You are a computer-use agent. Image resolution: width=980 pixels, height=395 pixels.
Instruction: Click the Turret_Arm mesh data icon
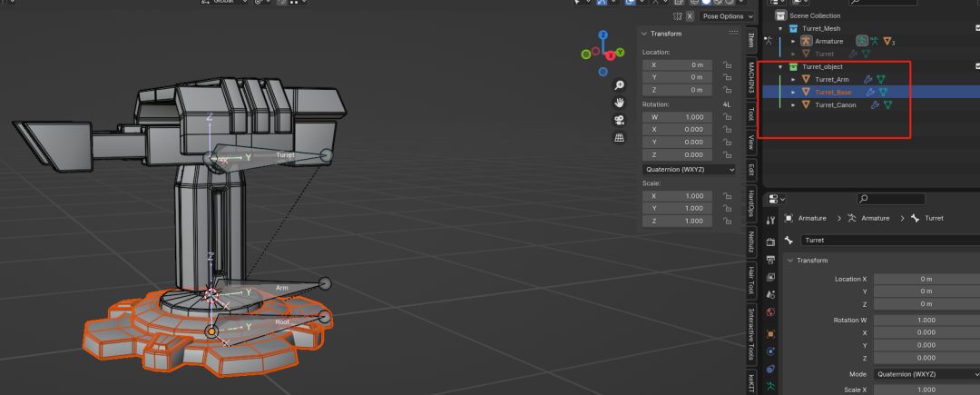coord(880,79)
